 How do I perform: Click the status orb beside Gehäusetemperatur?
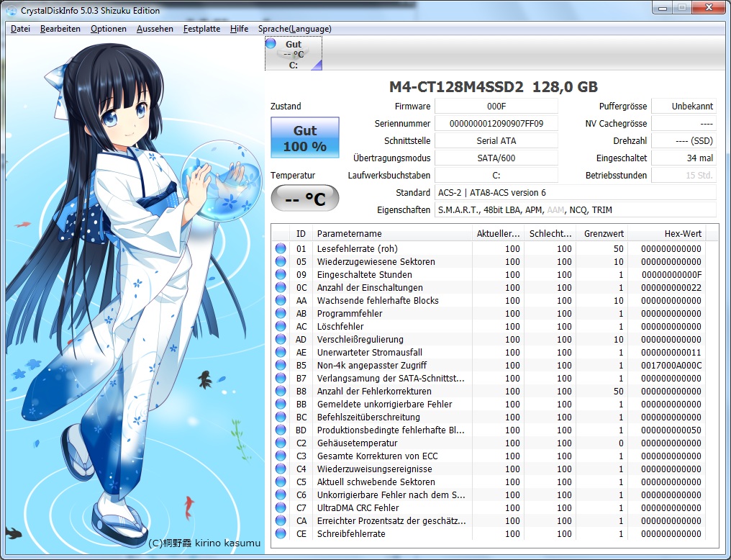pyautogui.click(x=281, y=443)
